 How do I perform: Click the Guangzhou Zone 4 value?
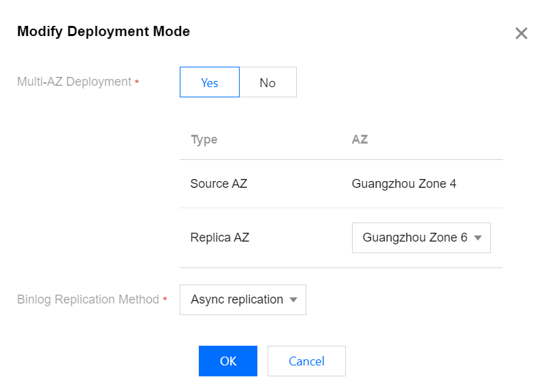[404, 184]
